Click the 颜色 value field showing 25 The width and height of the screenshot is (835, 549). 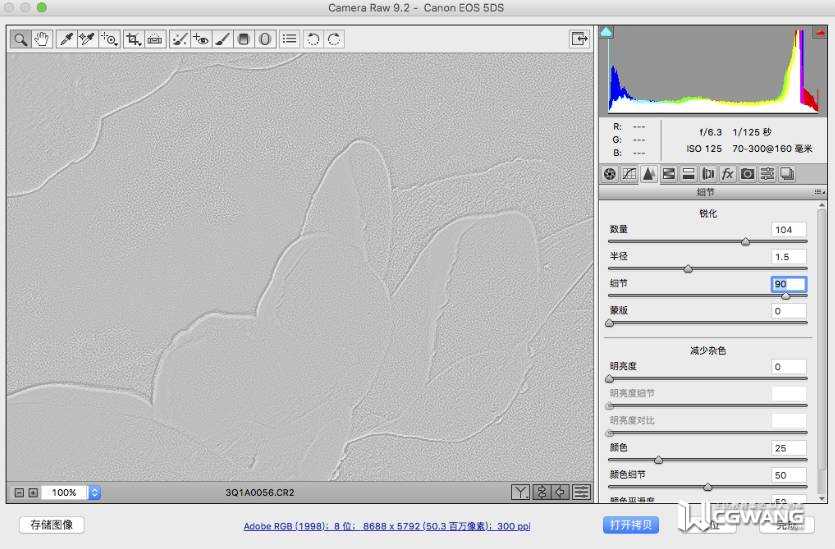(789, 448)
